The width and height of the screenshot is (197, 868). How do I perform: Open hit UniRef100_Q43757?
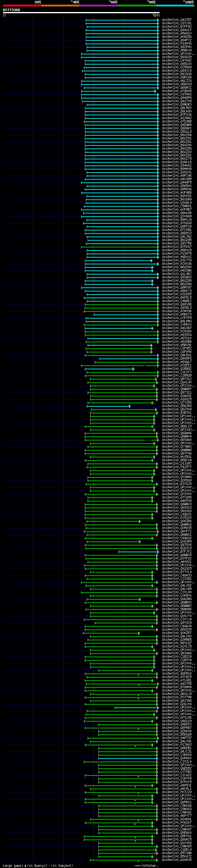[177, 20]
